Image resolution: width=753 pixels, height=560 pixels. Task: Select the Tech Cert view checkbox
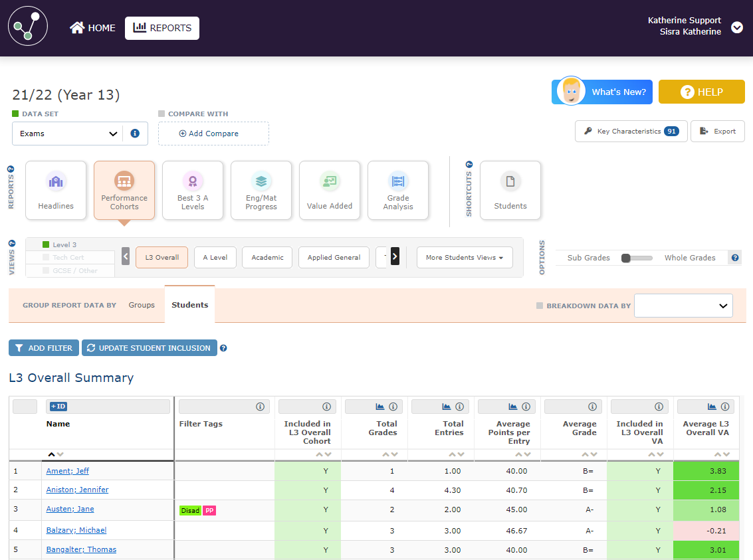(46, 258)
